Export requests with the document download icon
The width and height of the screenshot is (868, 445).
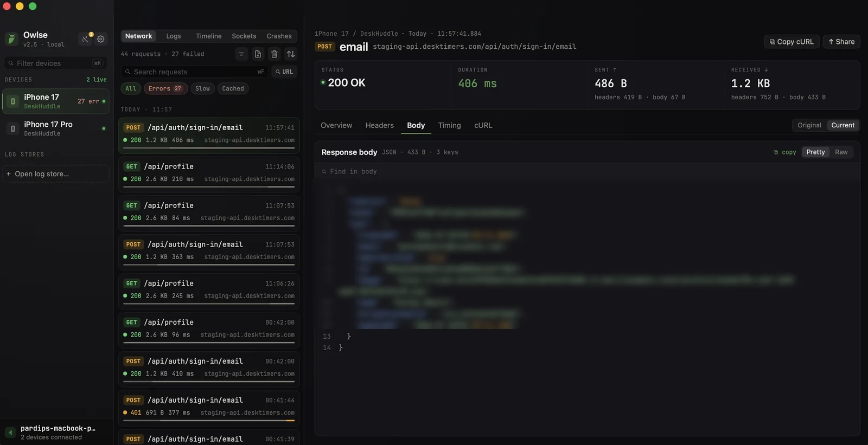258,54
